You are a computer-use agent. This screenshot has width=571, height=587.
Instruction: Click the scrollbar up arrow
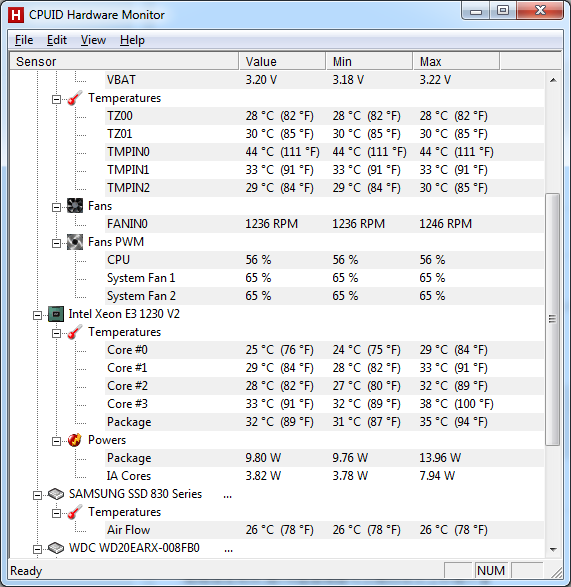point(553,80)
